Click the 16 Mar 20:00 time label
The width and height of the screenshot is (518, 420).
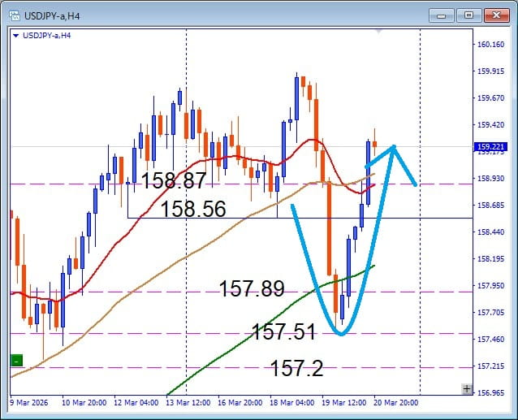(240, 403)
